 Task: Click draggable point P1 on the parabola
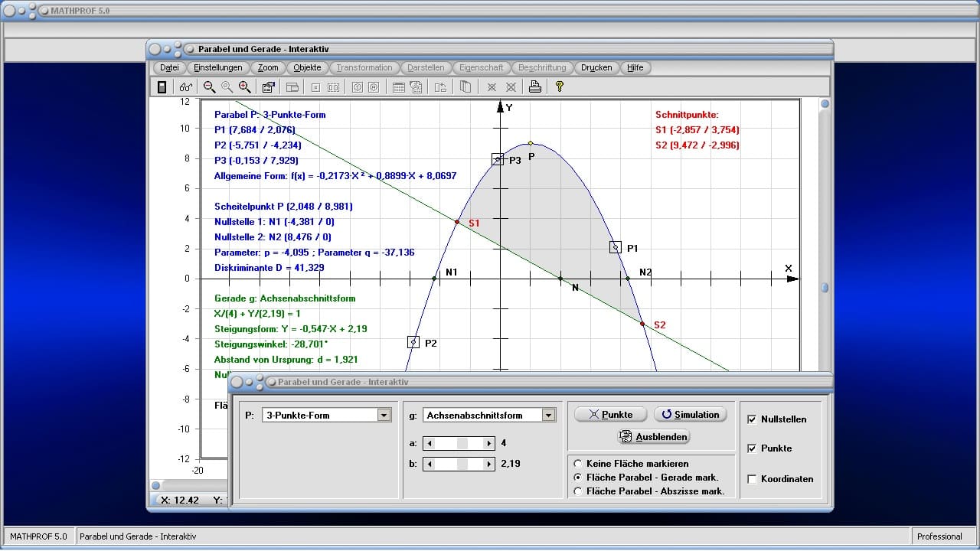coord(616,247)
